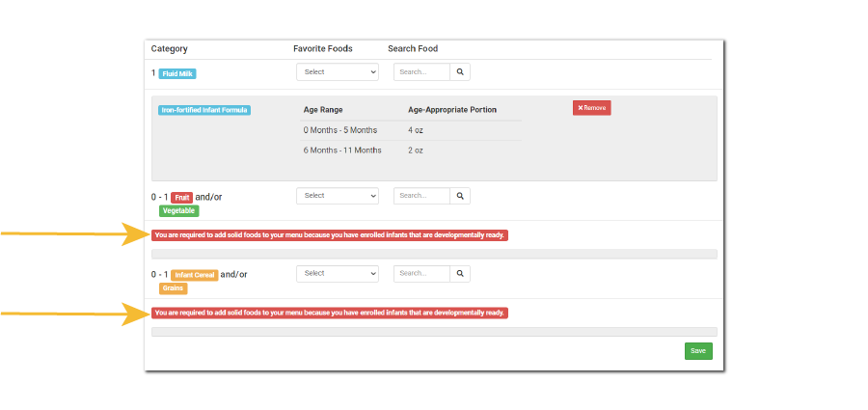Click solid foods warning under Fruit/Vegetable
Viewport: 868px width, 410px height.
click(x=330, y=235)
